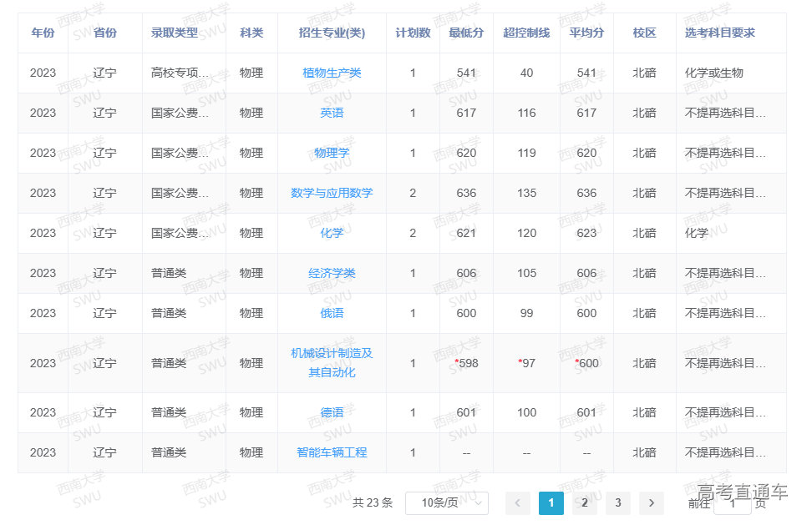Click the 最低分 column header

click(466, 33)
